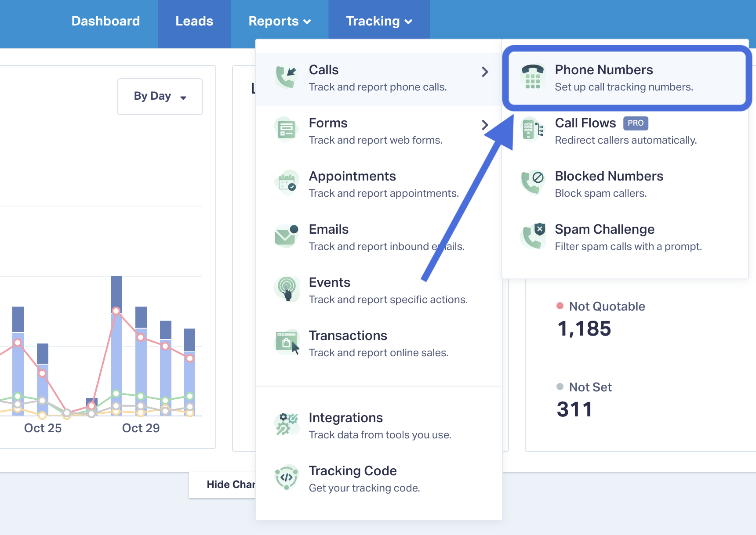Click the Not Quotable red legend dot

(x=560, y=306)
